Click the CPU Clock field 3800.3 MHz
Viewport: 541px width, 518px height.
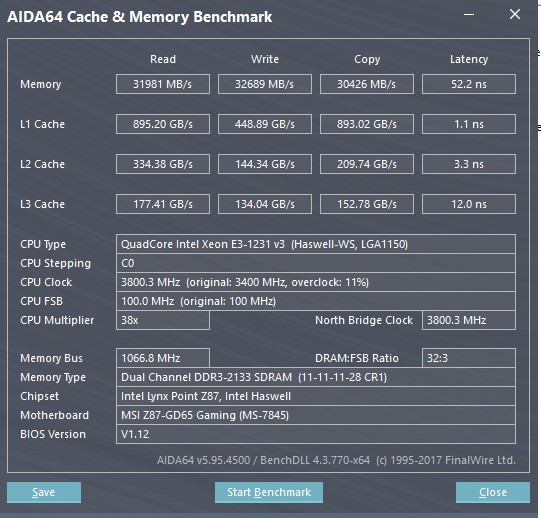tap(316, 282)
